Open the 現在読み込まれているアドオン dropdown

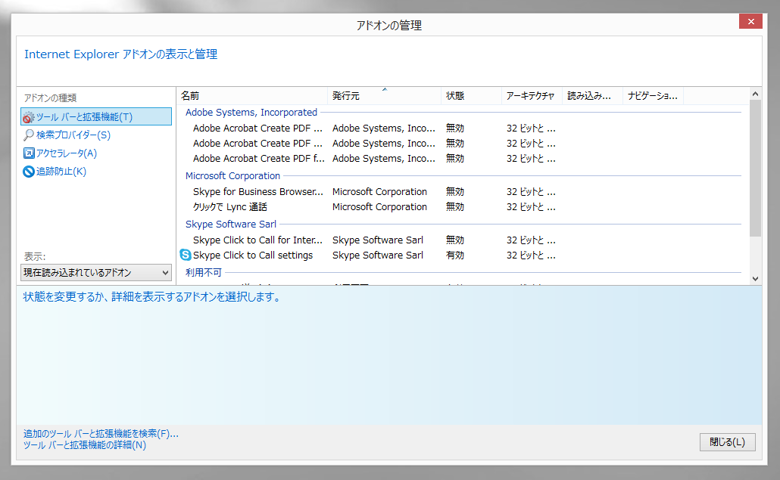coord(96,273)
